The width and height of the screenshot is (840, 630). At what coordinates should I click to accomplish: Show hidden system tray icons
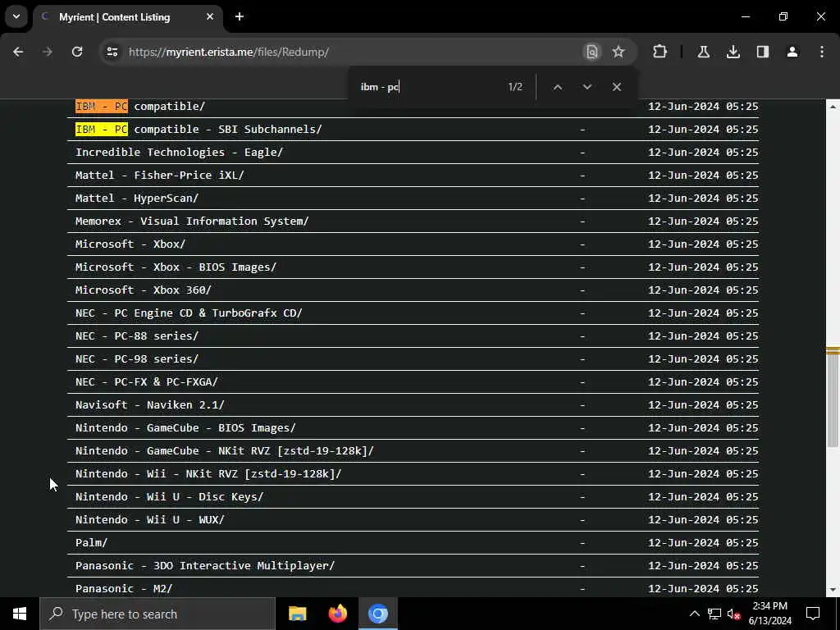(x=694, y=614)
